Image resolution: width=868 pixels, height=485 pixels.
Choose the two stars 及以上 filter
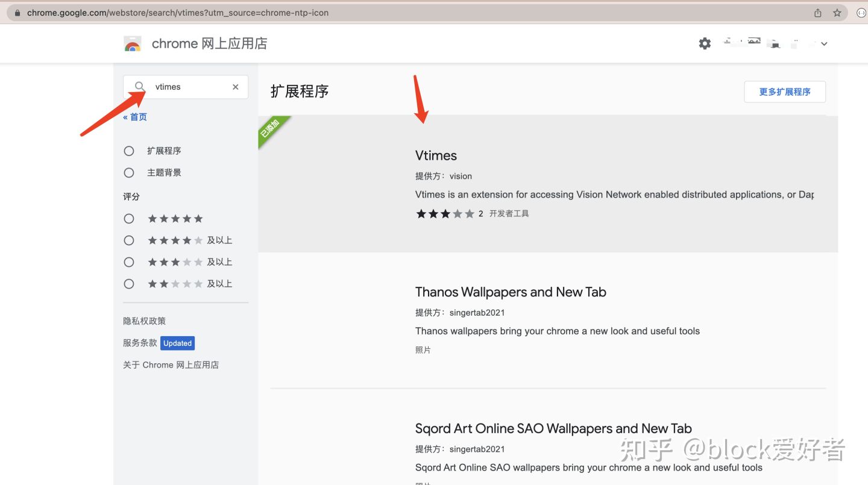pos(129,284)
